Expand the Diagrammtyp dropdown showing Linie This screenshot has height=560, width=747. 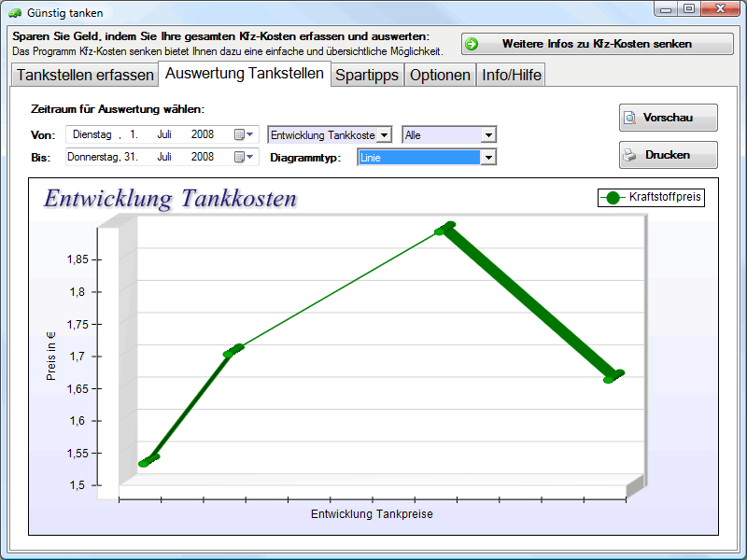(487, 158)
